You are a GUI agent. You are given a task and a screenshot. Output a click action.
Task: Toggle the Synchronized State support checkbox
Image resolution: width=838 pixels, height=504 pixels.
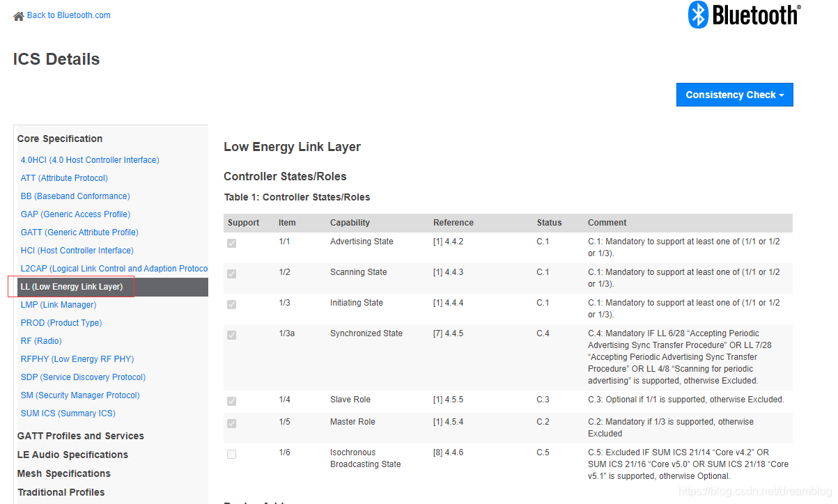231,335
